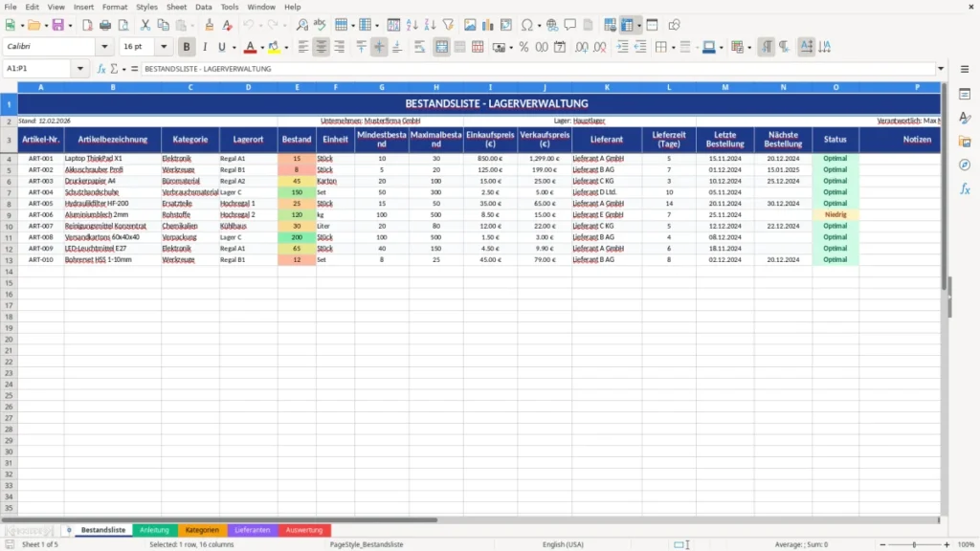This screenshot has height=551, width=980.
Task: Toggle Italic formatting
Action: point(205,47)
